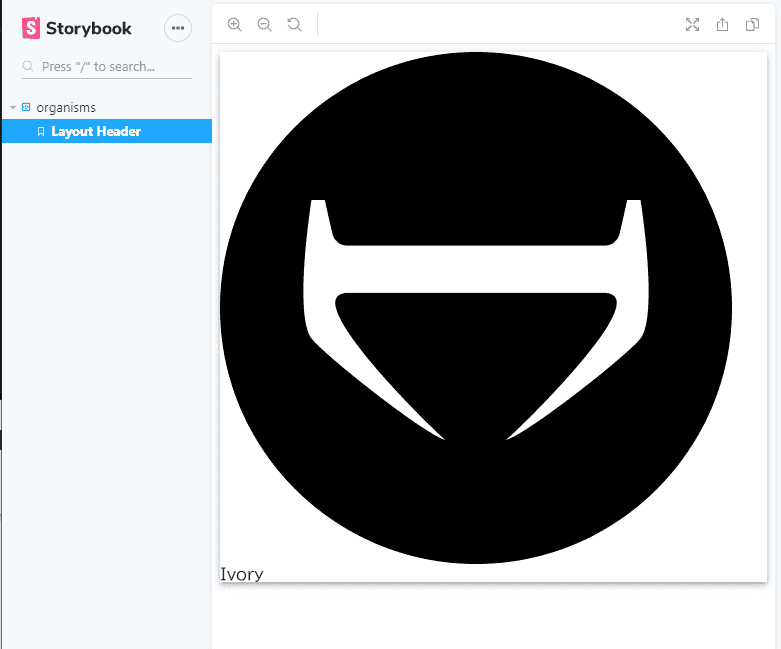The image size is (781, 649).
Task: Enter full screen mode
Action: 692,25
